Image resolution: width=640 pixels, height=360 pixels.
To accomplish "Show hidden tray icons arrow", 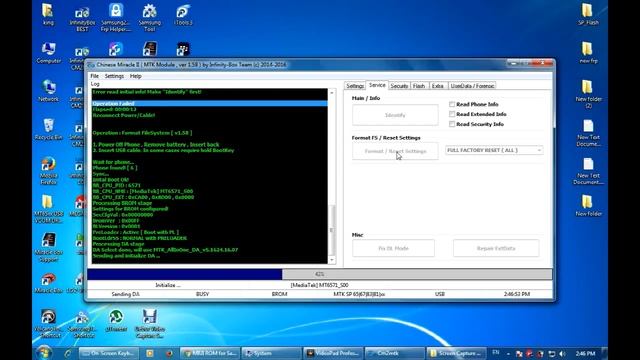I will (x=508, y=353).
